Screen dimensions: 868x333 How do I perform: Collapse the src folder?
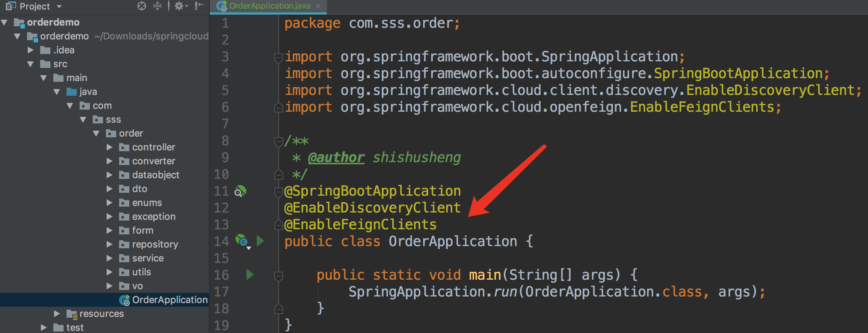[x=31, y=64]
